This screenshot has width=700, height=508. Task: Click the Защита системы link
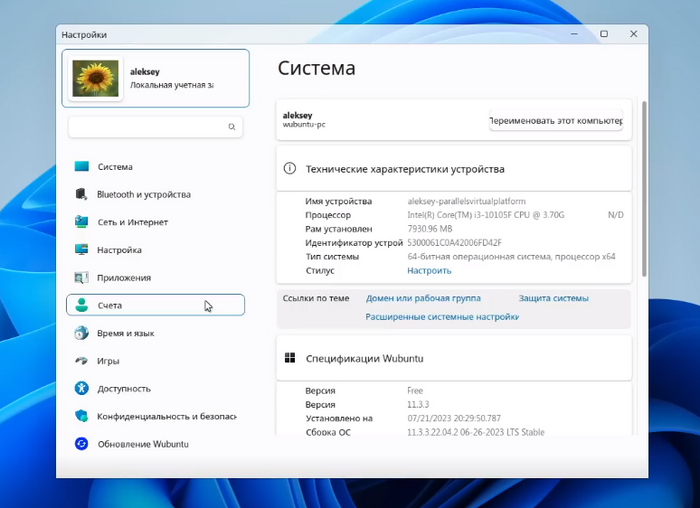pos(553,298)
